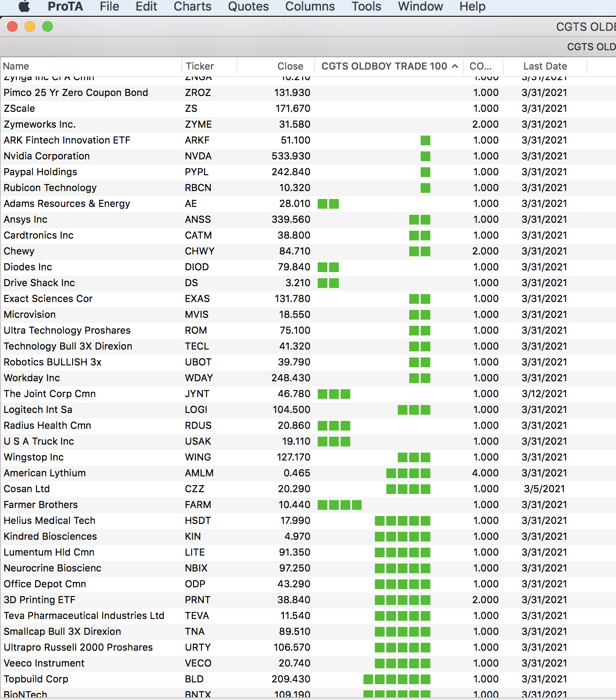
Task: Click the 3/5/2021 last date for Cosan Ltd
Action: (544, 489)
